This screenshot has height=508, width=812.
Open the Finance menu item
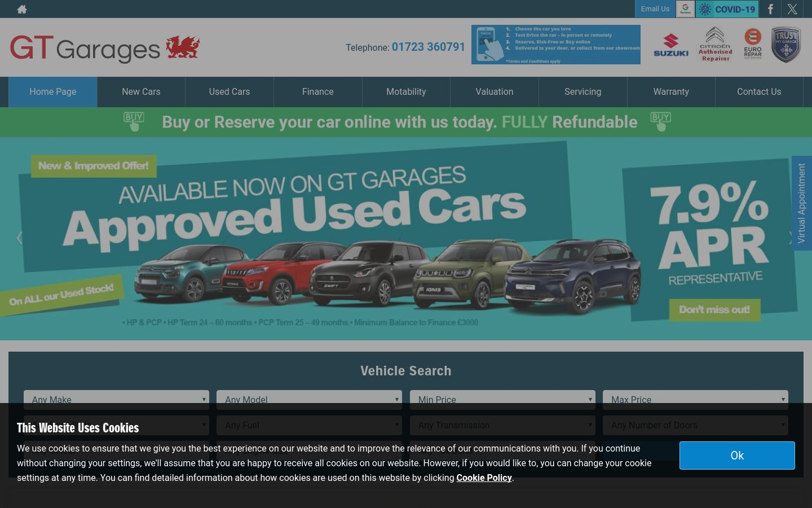[318, 92]
